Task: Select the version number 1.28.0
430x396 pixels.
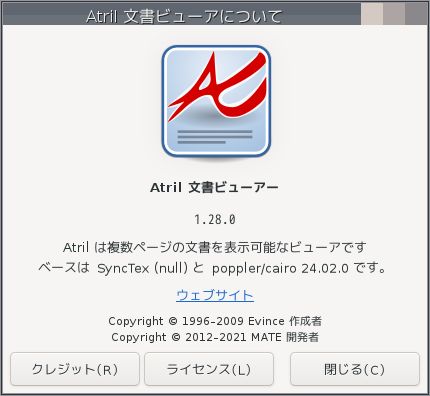Action: [215, 220]
